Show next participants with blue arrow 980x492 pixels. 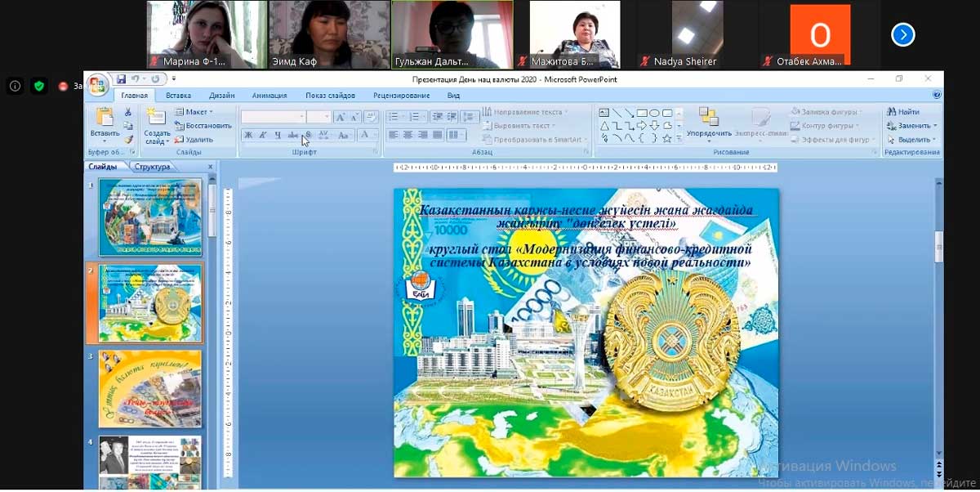coord(902,34)
